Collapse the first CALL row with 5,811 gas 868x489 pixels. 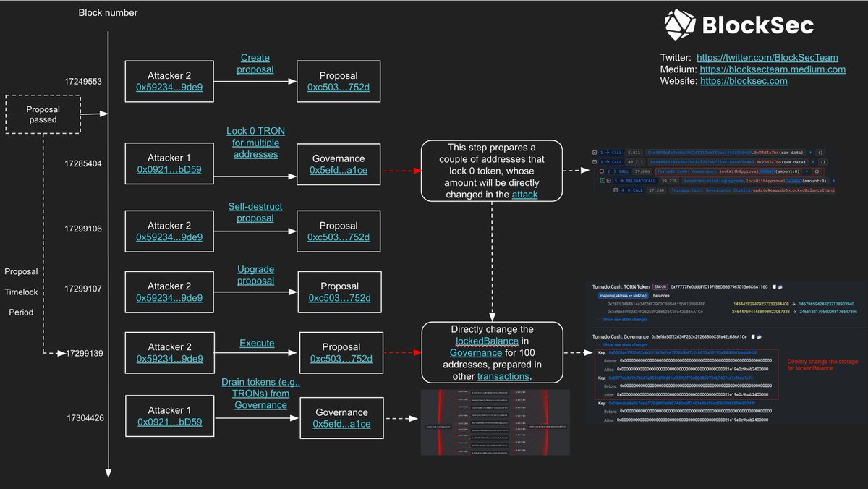(x=595, y=153)
